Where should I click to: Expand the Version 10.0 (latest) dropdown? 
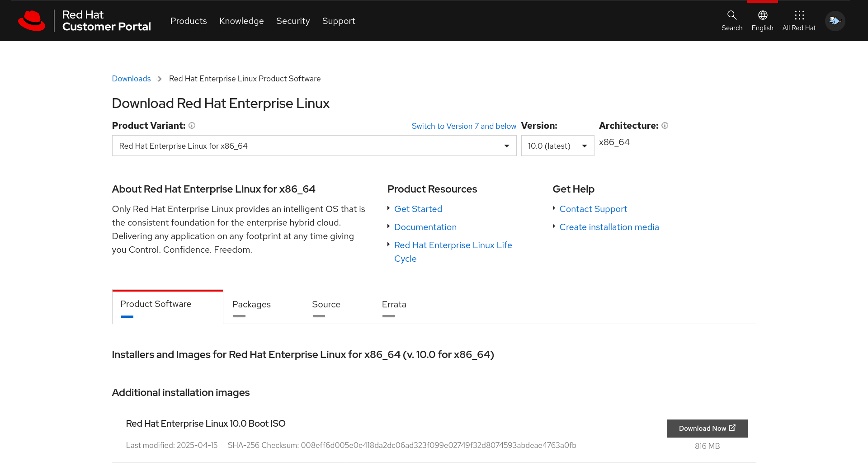click(557, 146)
